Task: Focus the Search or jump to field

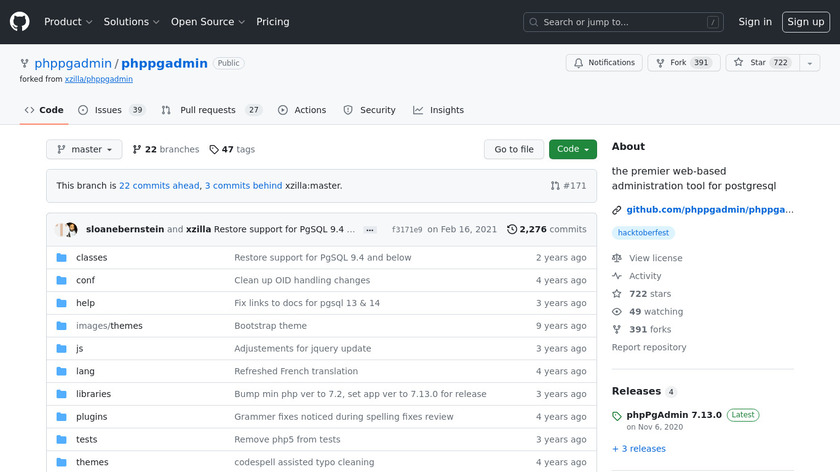Action: (623, 22)
